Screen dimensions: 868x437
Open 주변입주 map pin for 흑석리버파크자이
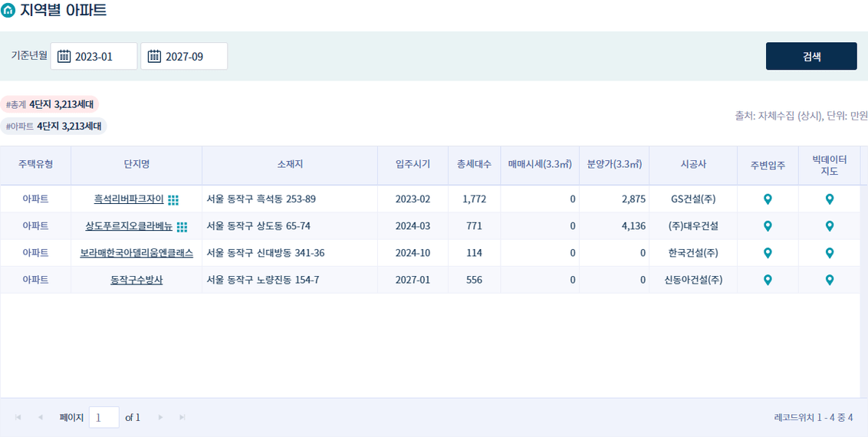tap(768, 199)
